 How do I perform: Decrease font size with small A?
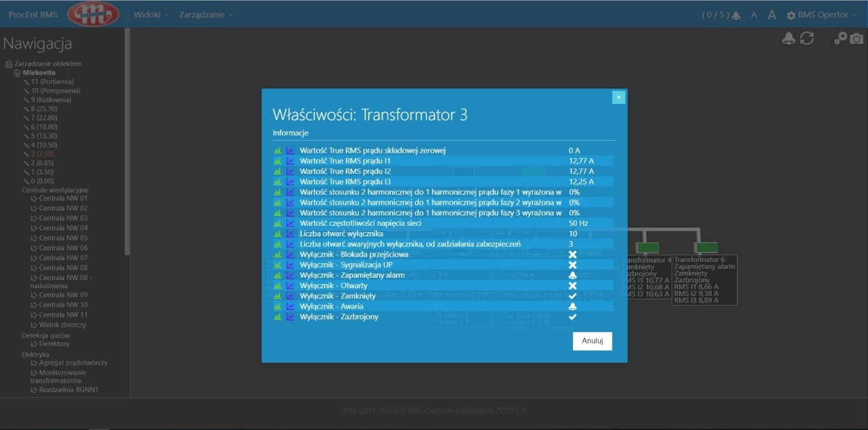754,15
